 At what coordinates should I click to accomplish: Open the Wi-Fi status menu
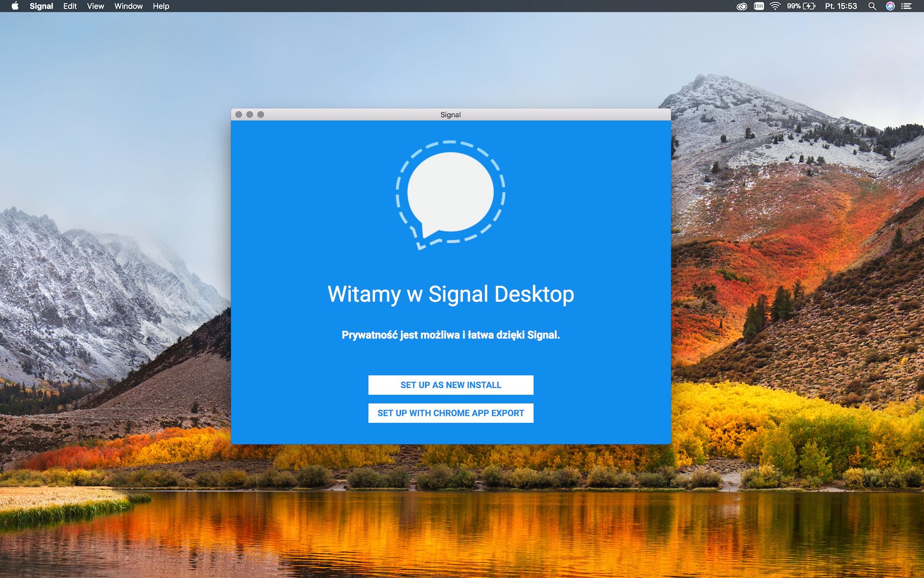click(775, 6)
